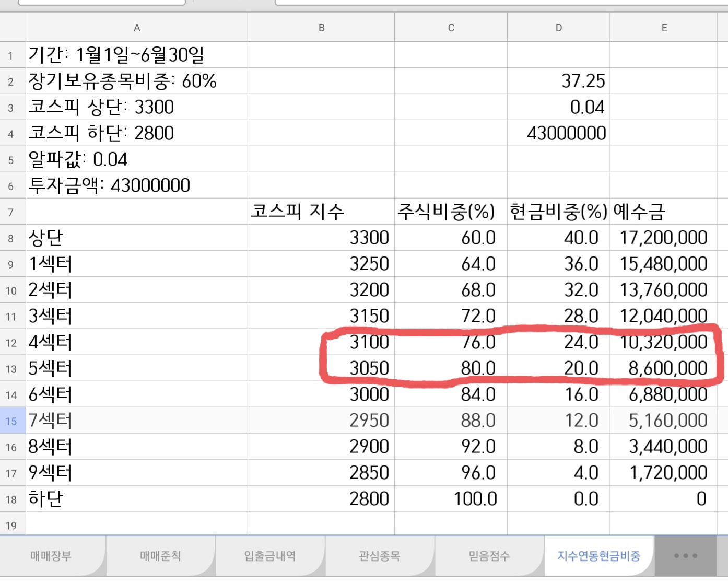Select row 1 header
Viewport: 728px width, 583px height.
pyautogui.click(x=13, y=55)
